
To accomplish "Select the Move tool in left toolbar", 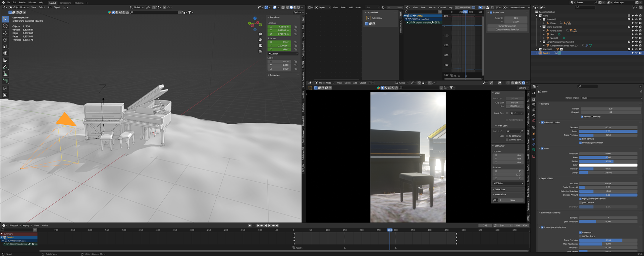I will pos(5,33).
